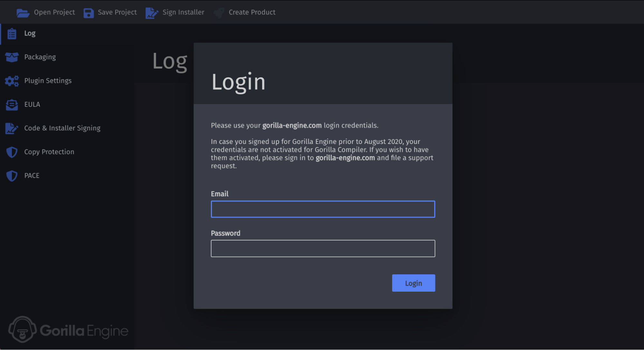
Task: Choose Sign Installer in the toolbar
Action: (183, 12)
